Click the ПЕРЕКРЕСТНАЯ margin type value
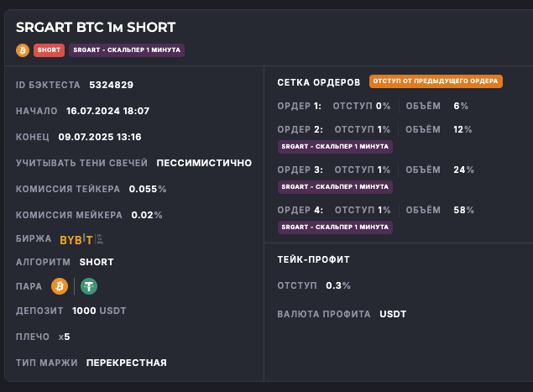 (x=126, y=363)
